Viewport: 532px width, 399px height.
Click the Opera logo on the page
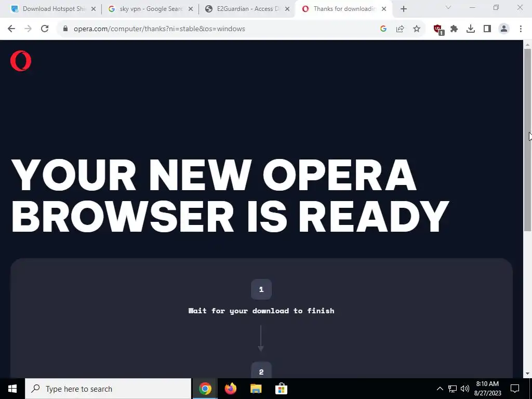21,61
